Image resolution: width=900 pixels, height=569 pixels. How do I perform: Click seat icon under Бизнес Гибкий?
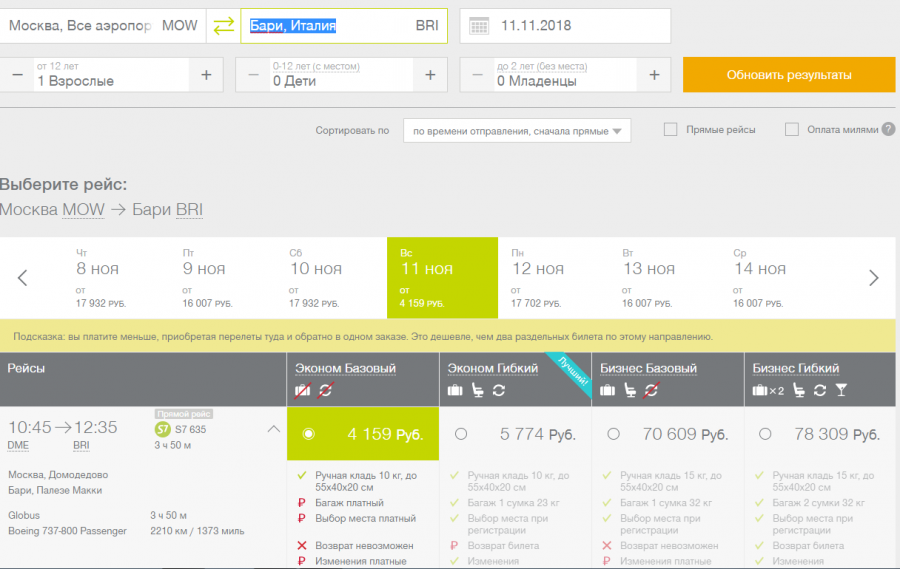pyautogui.click(x=798, y=390)
